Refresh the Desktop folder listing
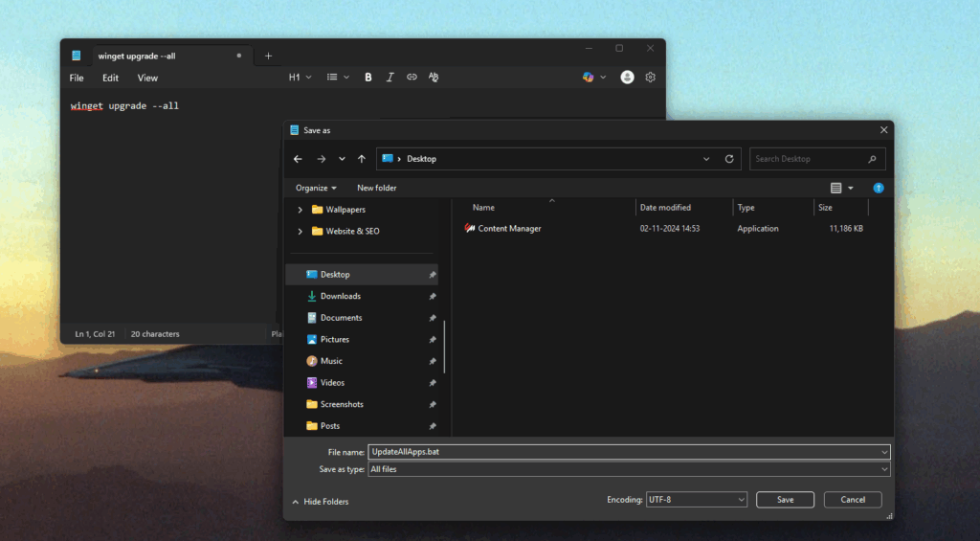Screen dimensions: 980x541 point(729,159)
